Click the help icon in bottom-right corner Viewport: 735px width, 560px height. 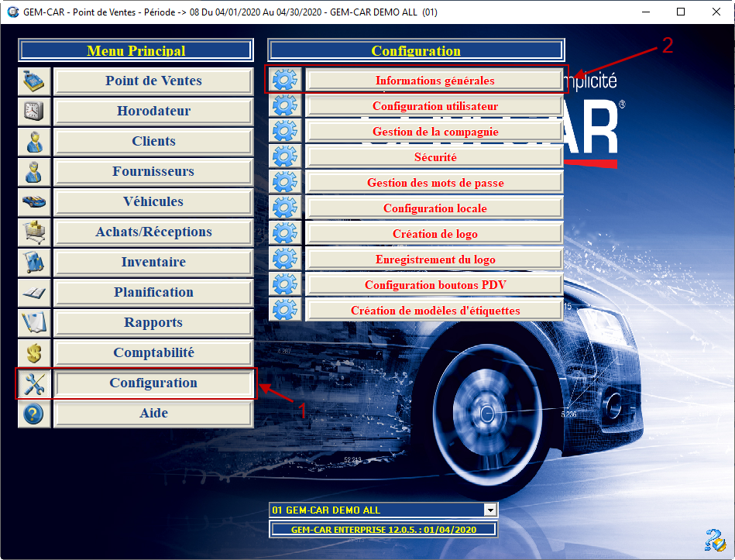(x=715, y=541)
